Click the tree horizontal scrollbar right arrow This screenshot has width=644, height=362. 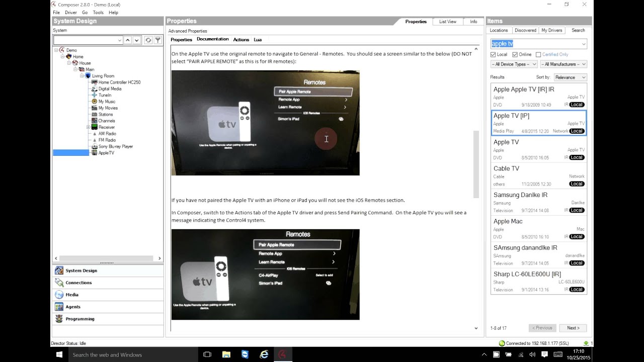point(159,258)
